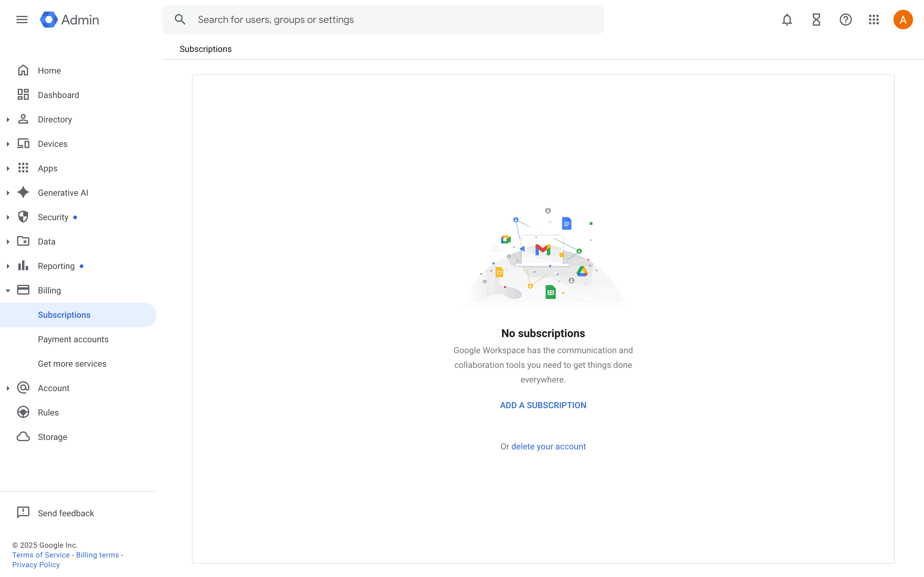Screen dimensions: 924x577
Task: Click the delete your account link
Action: tap(548, 446)
